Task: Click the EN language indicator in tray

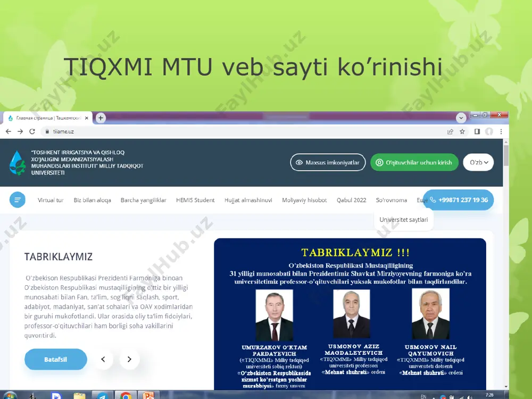Action: click(x=423, y=396)
